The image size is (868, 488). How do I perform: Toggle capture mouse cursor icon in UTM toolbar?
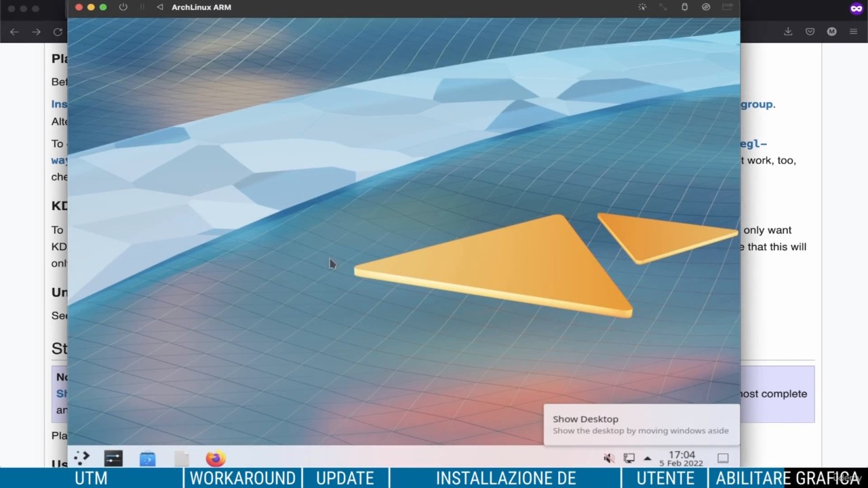(642, 7)
